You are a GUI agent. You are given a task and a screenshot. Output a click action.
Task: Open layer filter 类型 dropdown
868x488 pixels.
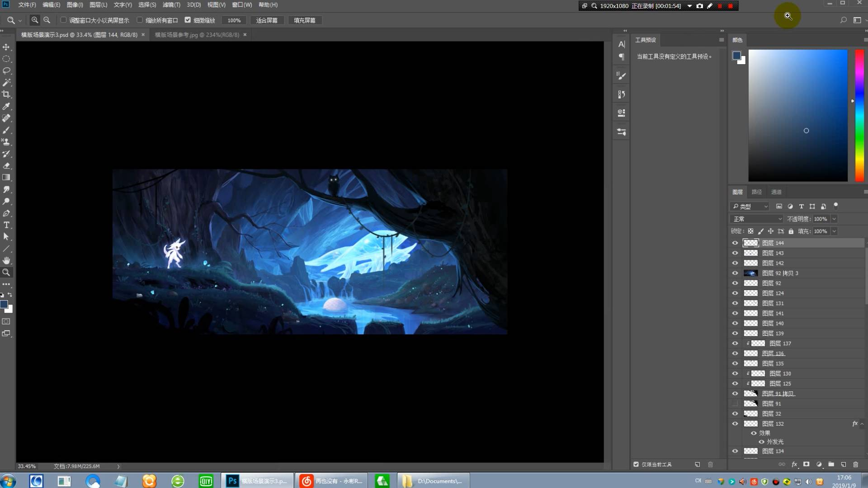click(x=750, y=206)
